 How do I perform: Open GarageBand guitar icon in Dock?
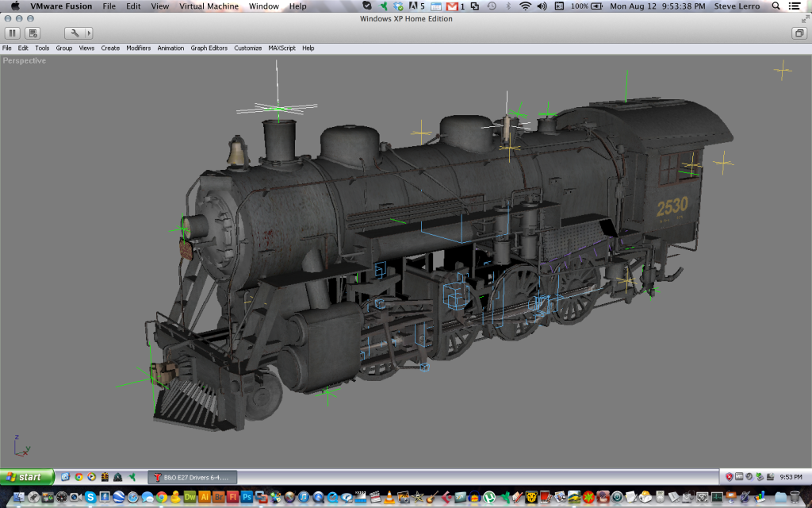point(432,497)
